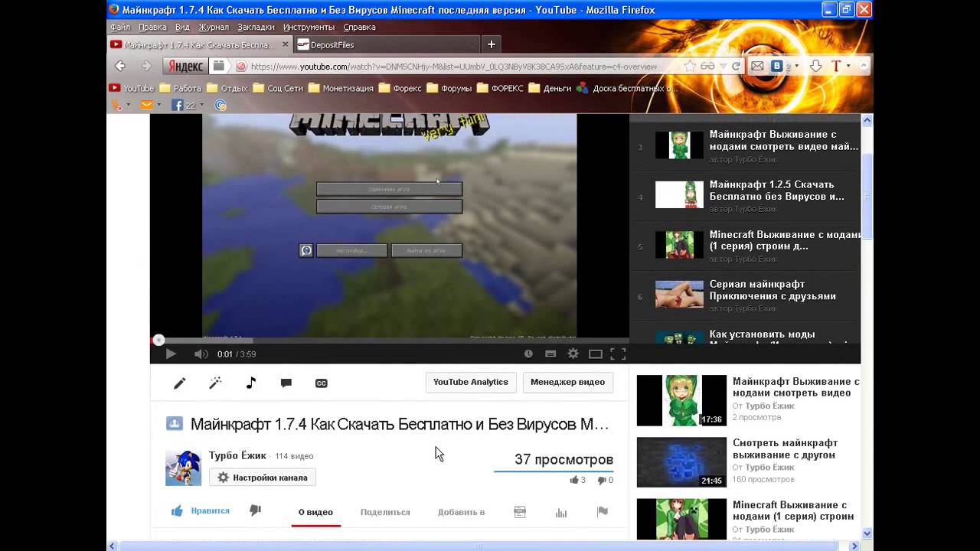The height and width of the screenshot is (551, 980).
Task: Expand the Соц Сети bookmarks folder
Action: click(x=278, y=88)
